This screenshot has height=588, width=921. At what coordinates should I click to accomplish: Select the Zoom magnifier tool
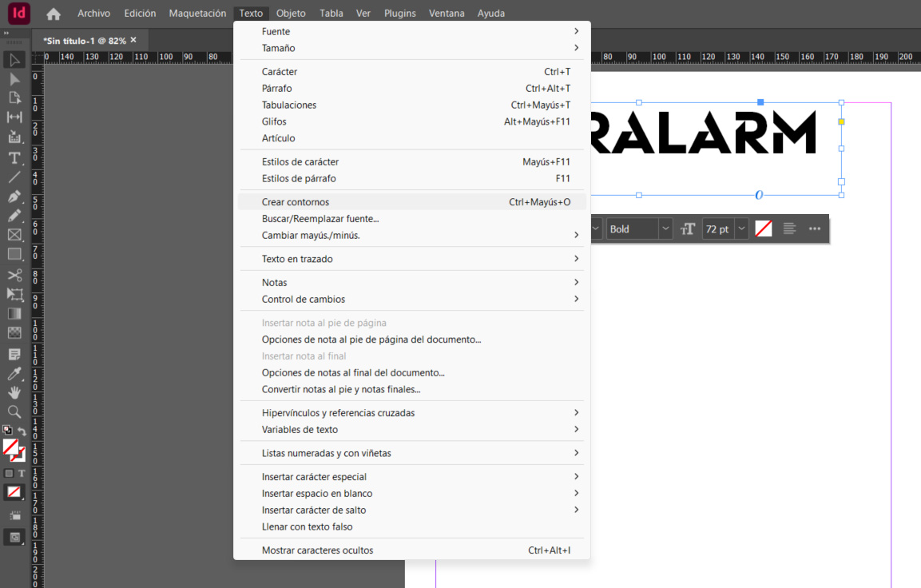pos(14,411)
